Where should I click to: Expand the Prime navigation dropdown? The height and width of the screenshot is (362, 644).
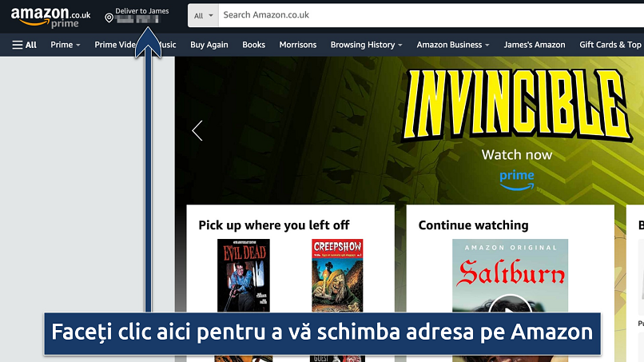point(66,45)
